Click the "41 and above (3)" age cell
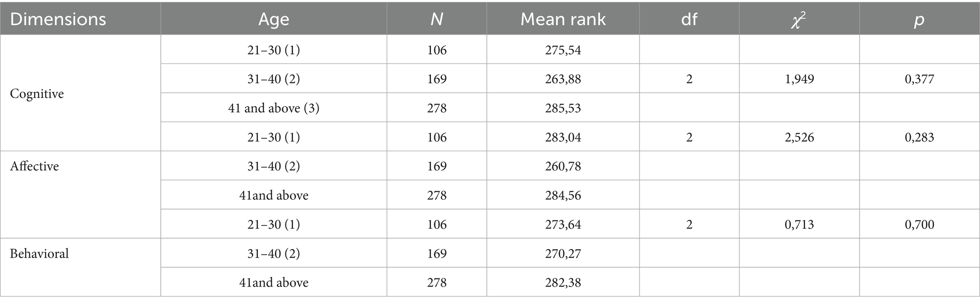Screen dimensions: 980x305 [x=274, y=108]
